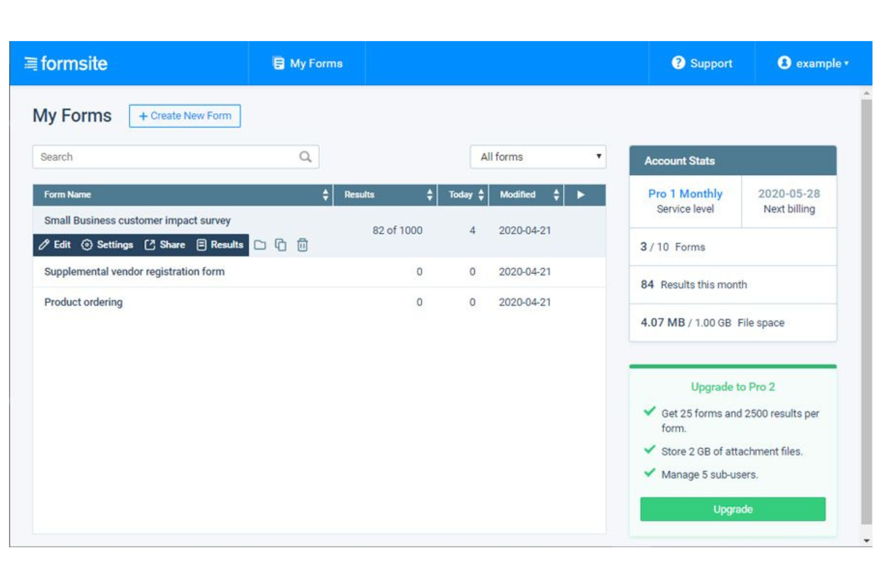Sort the list by Results count
This screenshot has width=882, height=588.
428,194
